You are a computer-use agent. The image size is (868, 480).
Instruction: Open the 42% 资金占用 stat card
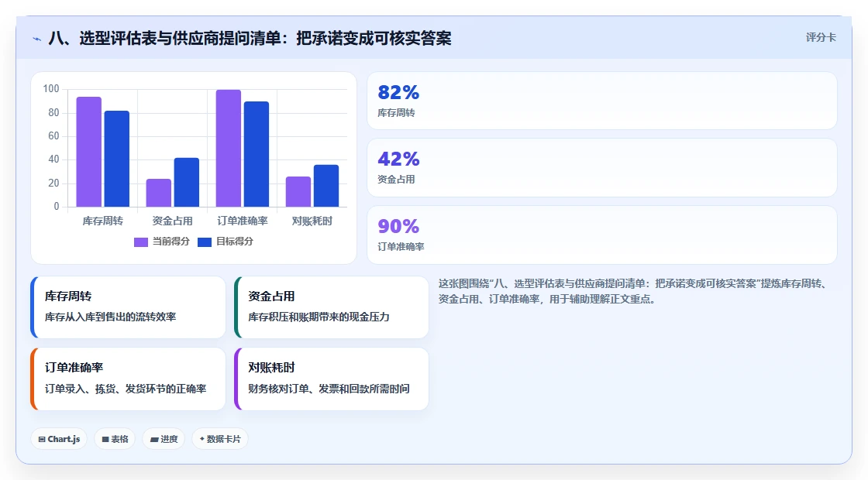tap(601, 167)
